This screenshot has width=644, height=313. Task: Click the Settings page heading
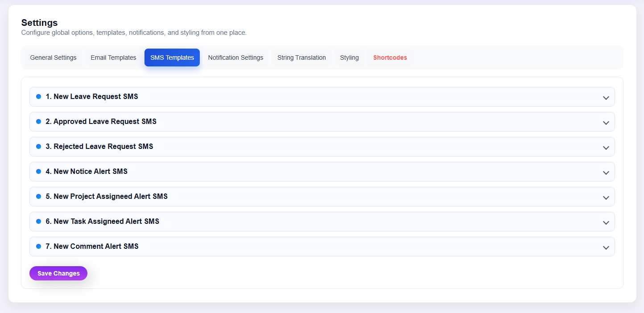pos(39,23)
